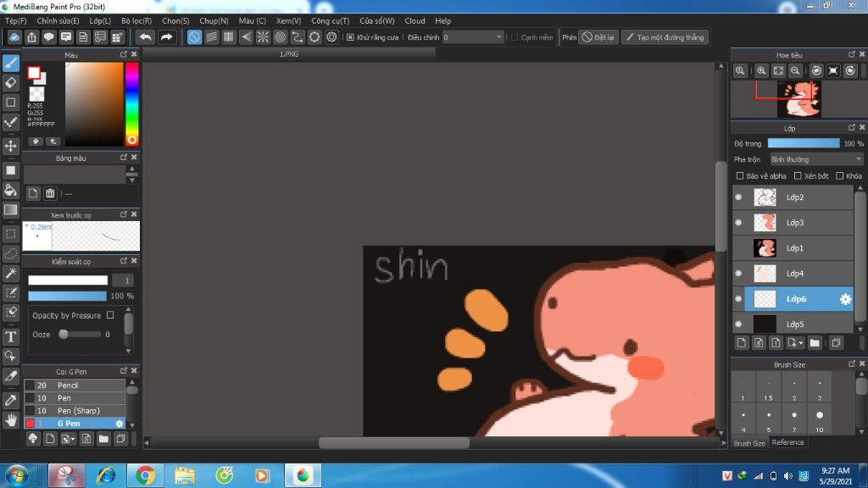Hide layer Lớp5 with its visibility dot
The image size is (868, 488).
[738, 324]
